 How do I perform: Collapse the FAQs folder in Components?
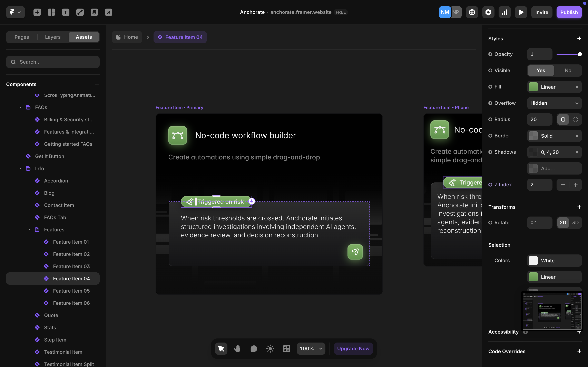point(20,107)
